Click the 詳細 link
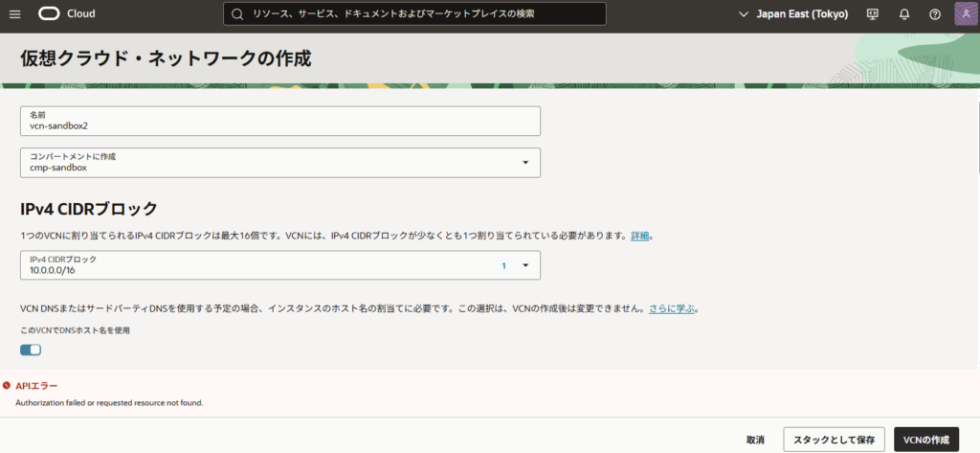980x453 pixels. (640, 236)
